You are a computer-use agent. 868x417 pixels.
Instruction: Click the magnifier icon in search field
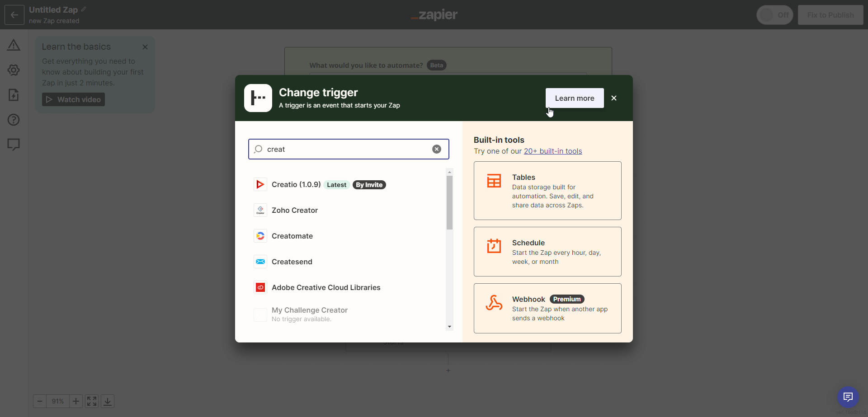click(258, 149)
